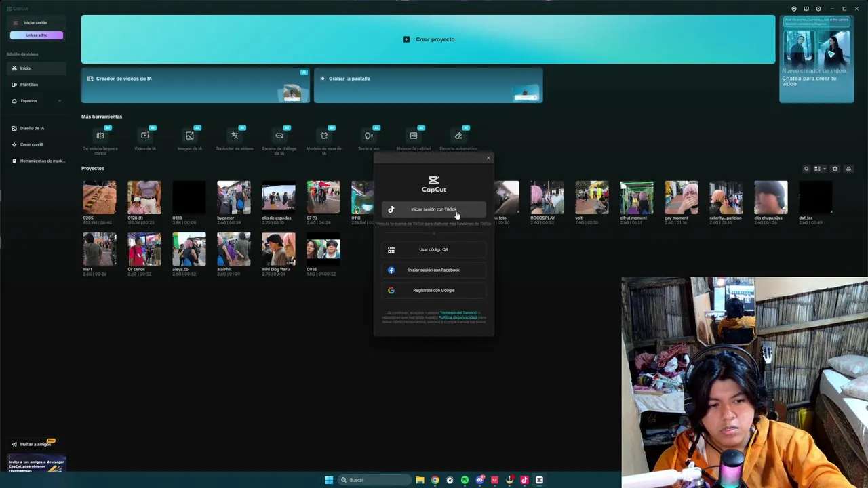Open project thumbnail 0918
The image size is (868, 488).
323,249
